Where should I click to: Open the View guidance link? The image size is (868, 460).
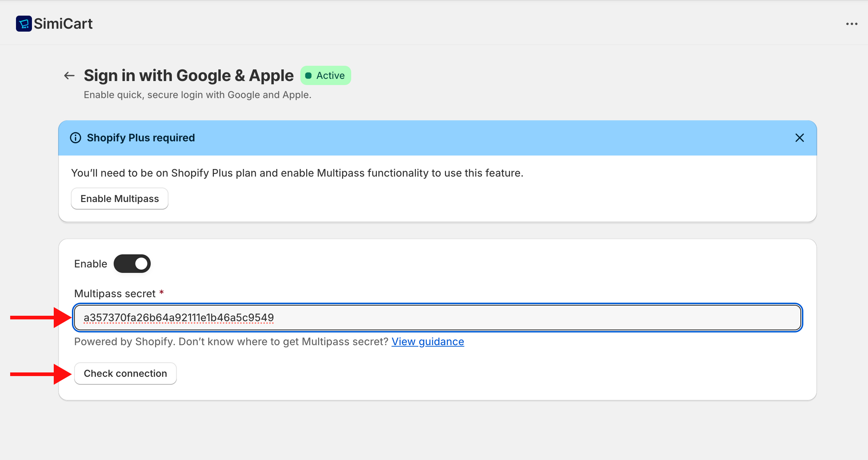[x=427, y=342]
